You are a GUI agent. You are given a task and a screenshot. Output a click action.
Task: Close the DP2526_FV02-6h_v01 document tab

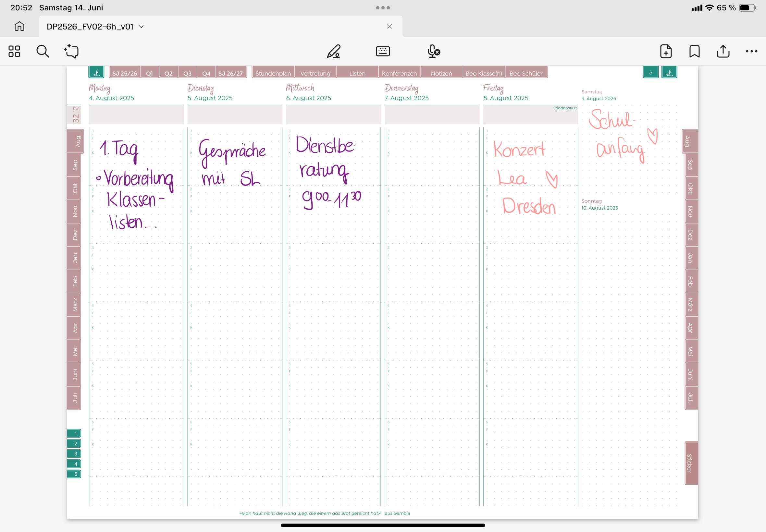pyautogui.click(x=389, y=26)
